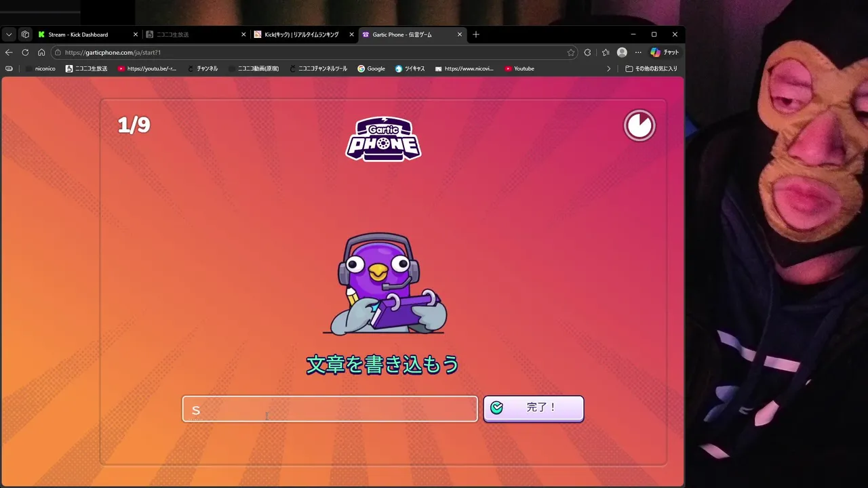This screenshot has height=488, width=868.
Task: Open the Google bookmark
Action: pyautogui.click(x=372, y=68)
